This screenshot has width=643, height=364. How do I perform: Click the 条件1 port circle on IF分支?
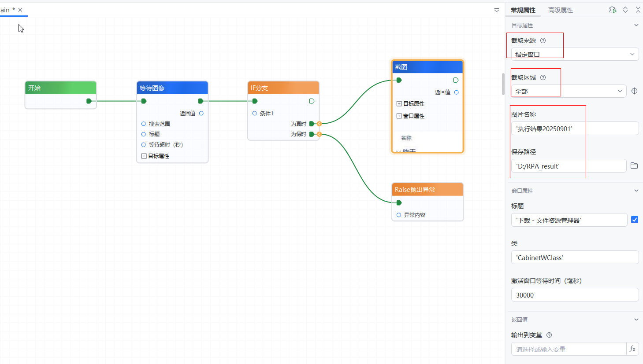click(x=255, y=113)
